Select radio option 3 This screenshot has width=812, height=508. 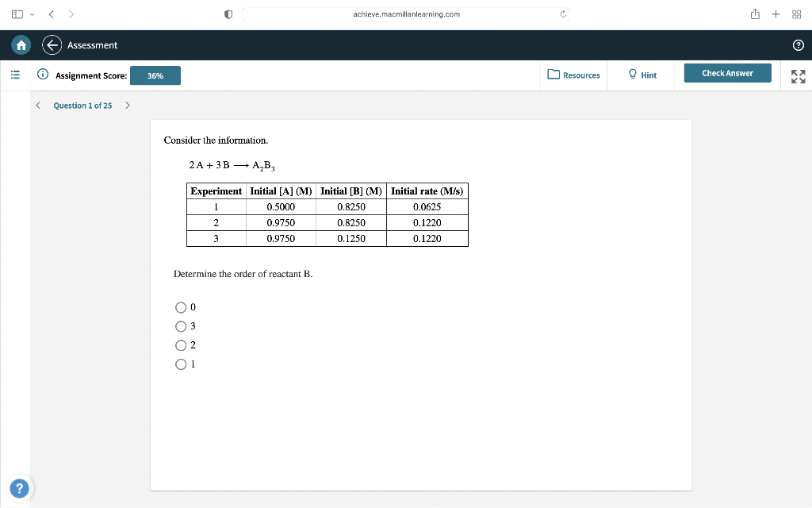pyautogui.click(x=181, y=326)
